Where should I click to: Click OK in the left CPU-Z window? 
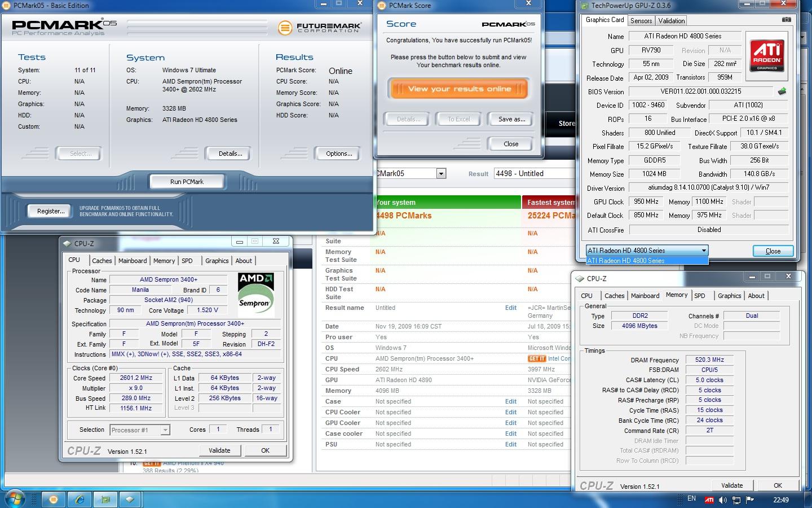(x=265, y=450)
